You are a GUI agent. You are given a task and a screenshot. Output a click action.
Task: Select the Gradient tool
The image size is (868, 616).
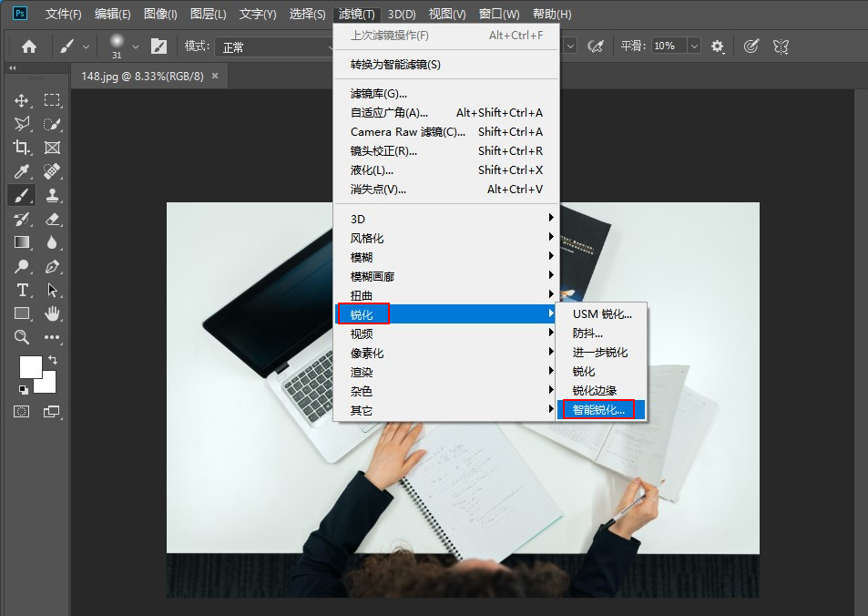pyautogui.click(x=22, y=242)
